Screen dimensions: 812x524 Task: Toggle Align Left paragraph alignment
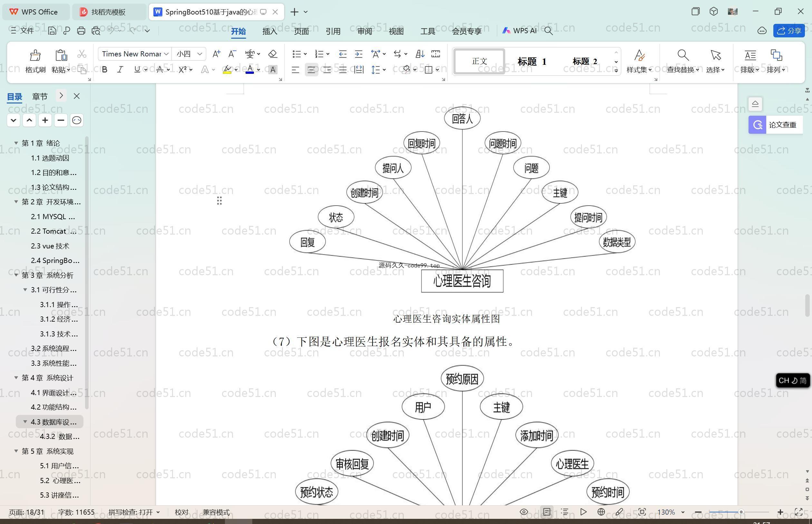[x=295, y=70]
